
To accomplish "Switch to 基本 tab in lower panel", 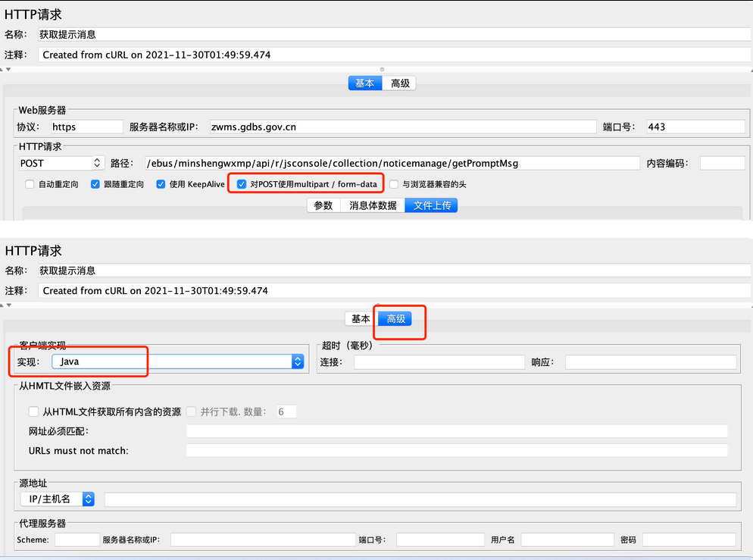I will [361, 319].
